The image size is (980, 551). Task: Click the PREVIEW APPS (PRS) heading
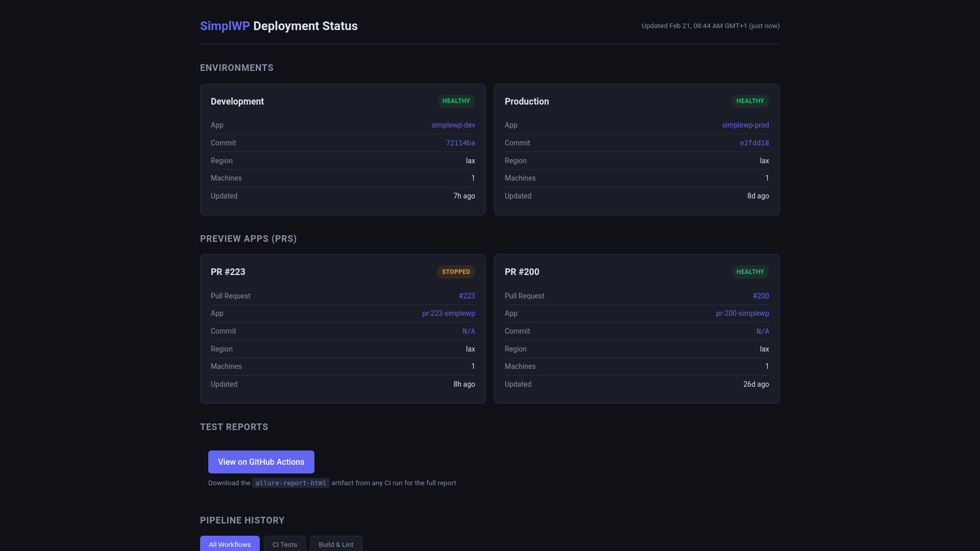249,239
